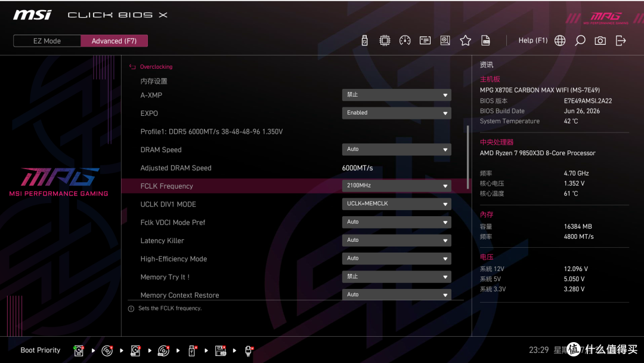The image size is (644, 363).
Task: Click the settings list scrollbar
Action: (468, 157)
